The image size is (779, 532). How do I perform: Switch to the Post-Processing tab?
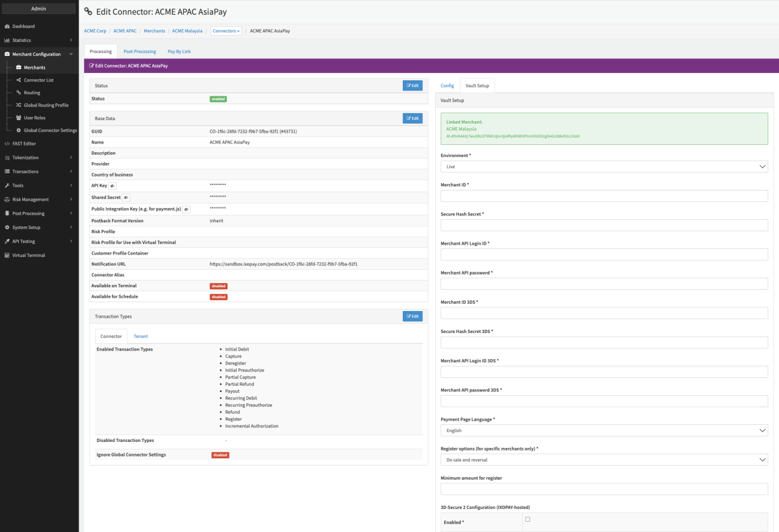139,52
